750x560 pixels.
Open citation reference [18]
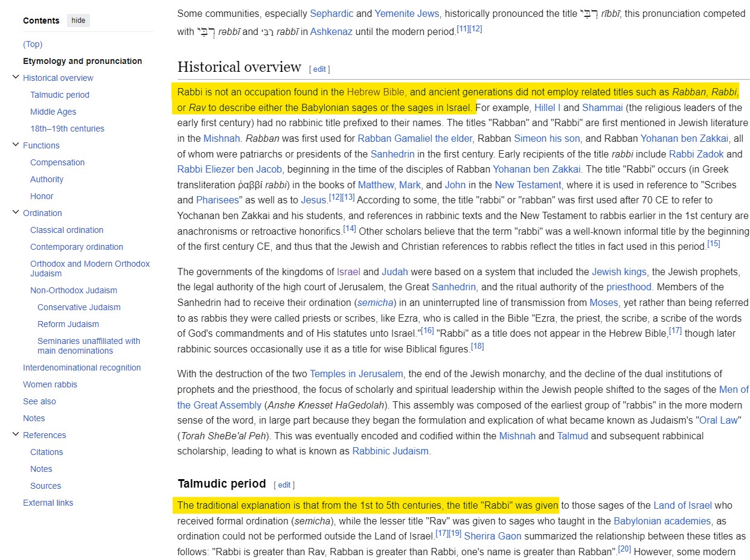click(x=477, y=346)
